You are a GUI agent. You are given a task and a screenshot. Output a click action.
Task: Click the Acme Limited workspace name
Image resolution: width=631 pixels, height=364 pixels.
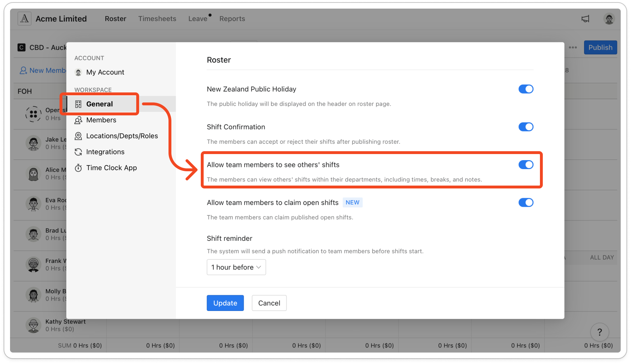61,19
